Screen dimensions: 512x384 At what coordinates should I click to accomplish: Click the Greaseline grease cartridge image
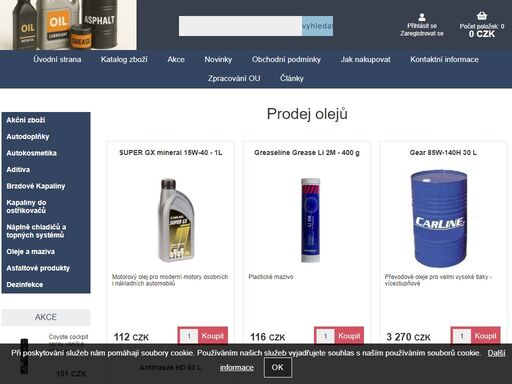(310, 220)
